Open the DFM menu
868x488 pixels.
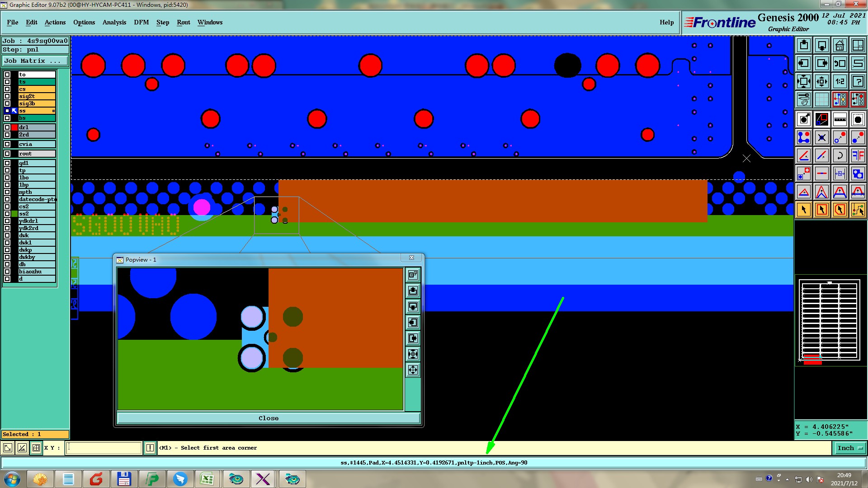pos(141,22)
